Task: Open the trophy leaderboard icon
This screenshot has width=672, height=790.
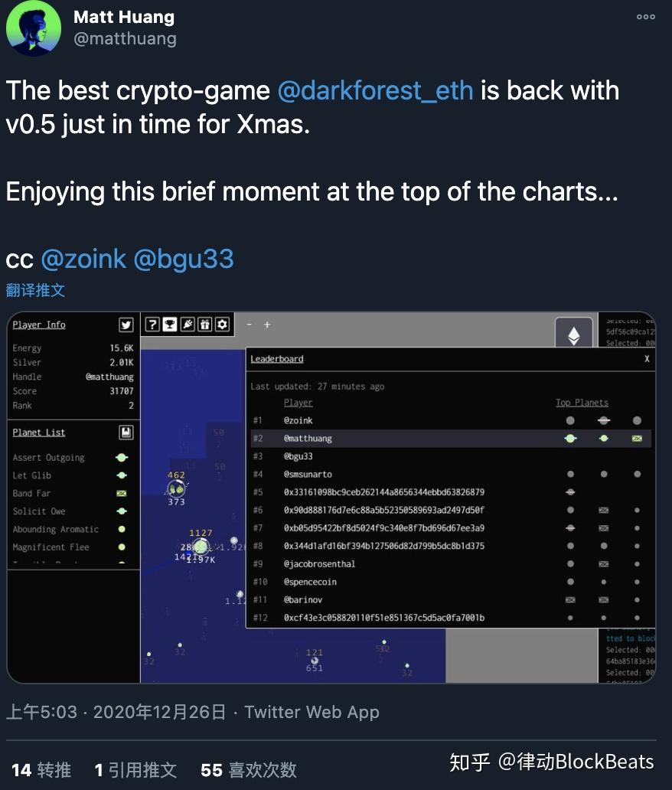Action: click(170, 325)
